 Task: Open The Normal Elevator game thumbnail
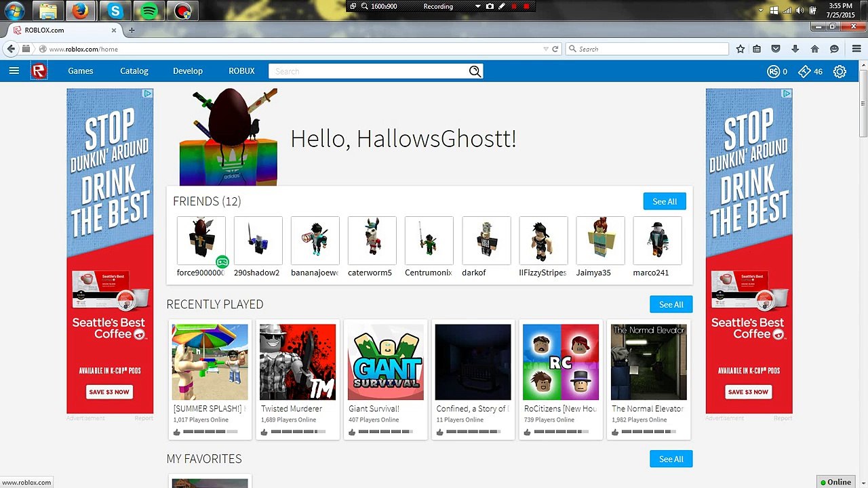(649, 362)
